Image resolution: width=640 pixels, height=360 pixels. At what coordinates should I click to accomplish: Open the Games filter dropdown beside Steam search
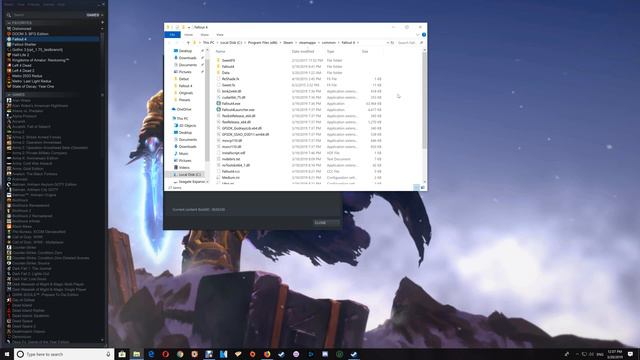[x=93, y=15]
